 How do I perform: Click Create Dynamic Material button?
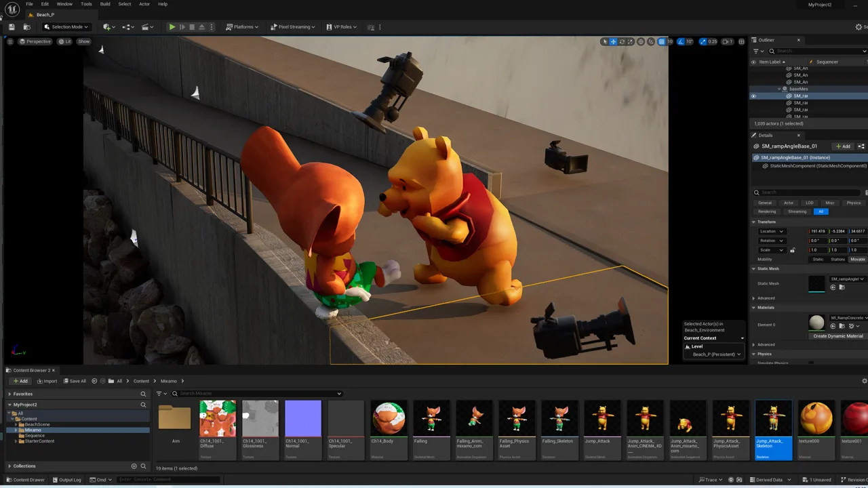pyautogui.click(x=838, y=336)
